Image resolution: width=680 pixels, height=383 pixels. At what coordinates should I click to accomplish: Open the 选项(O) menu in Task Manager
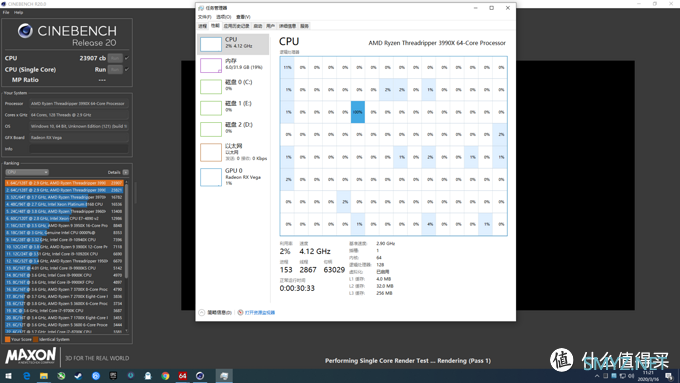pyautogui.click(x=223, y=17)
